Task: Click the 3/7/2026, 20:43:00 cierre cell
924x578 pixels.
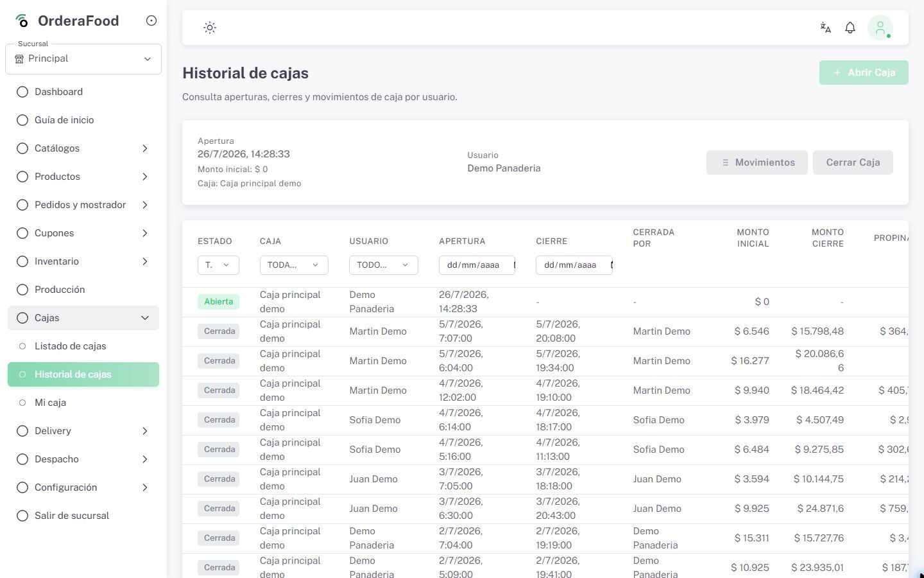Action: click(x=558, y=509)
